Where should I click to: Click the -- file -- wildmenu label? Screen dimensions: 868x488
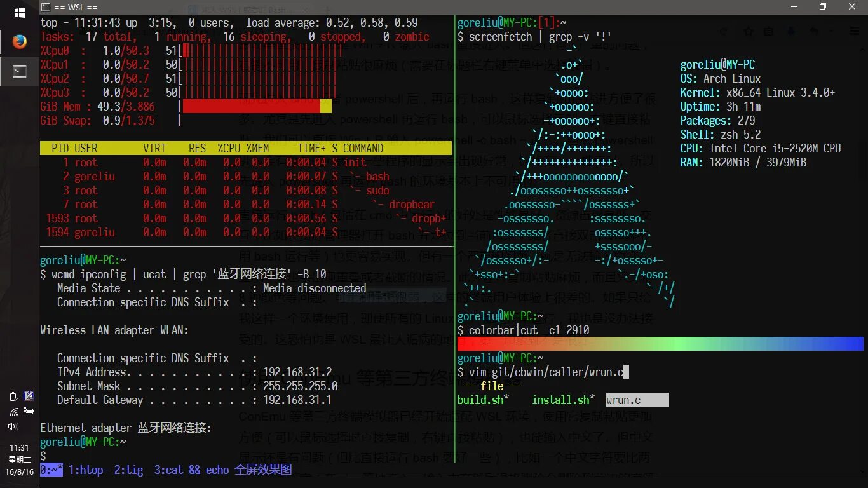click(x=492, y=386)
